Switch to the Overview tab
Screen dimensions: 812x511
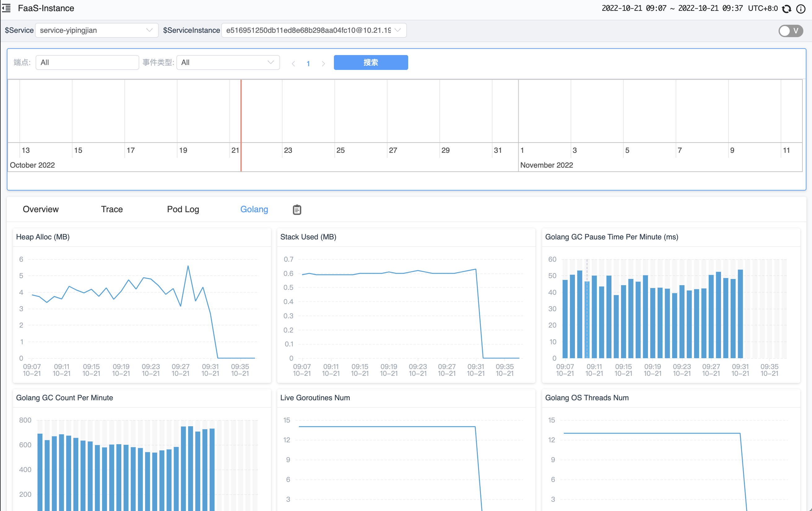tap(41, 209)
